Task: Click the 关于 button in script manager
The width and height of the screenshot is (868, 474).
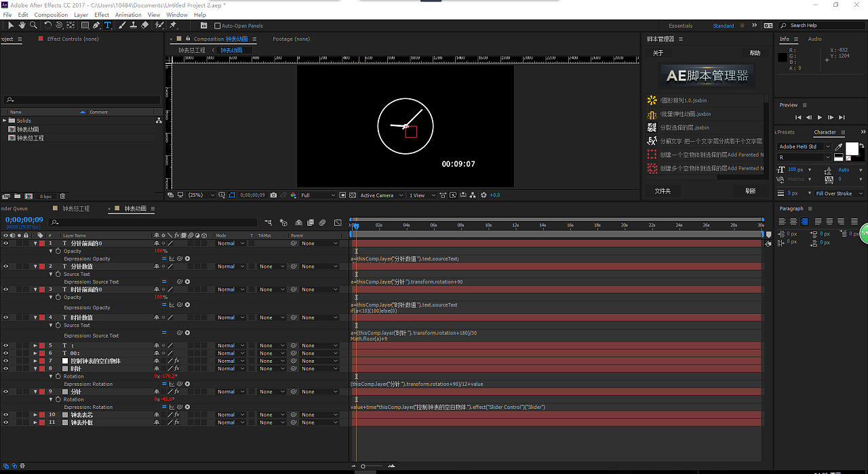Action: 658,53
